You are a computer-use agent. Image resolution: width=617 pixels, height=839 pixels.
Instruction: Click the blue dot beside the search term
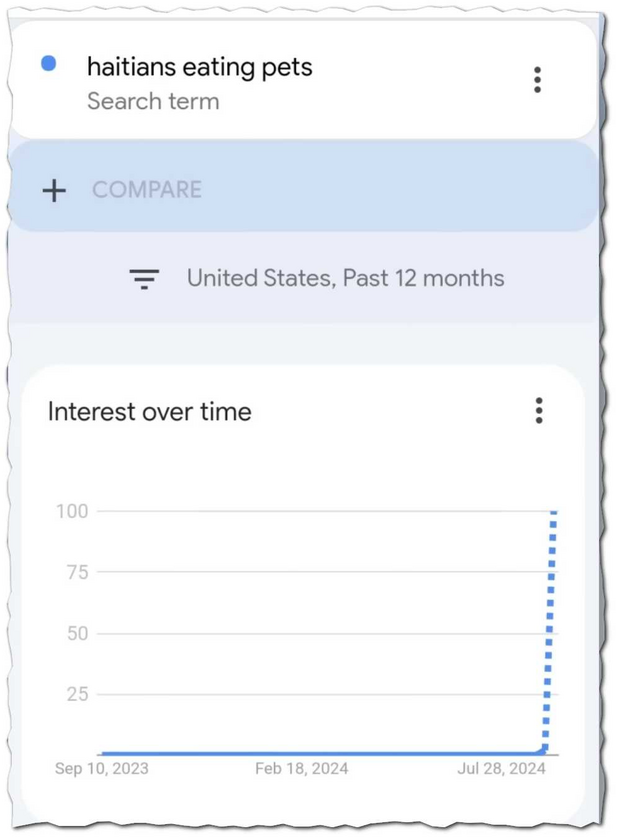49,63
